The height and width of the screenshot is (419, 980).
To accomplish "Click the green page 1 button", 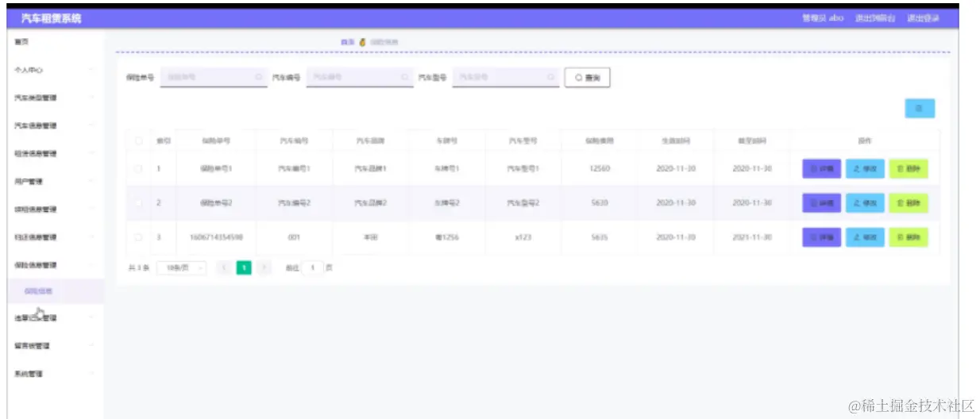I will 244,268.
